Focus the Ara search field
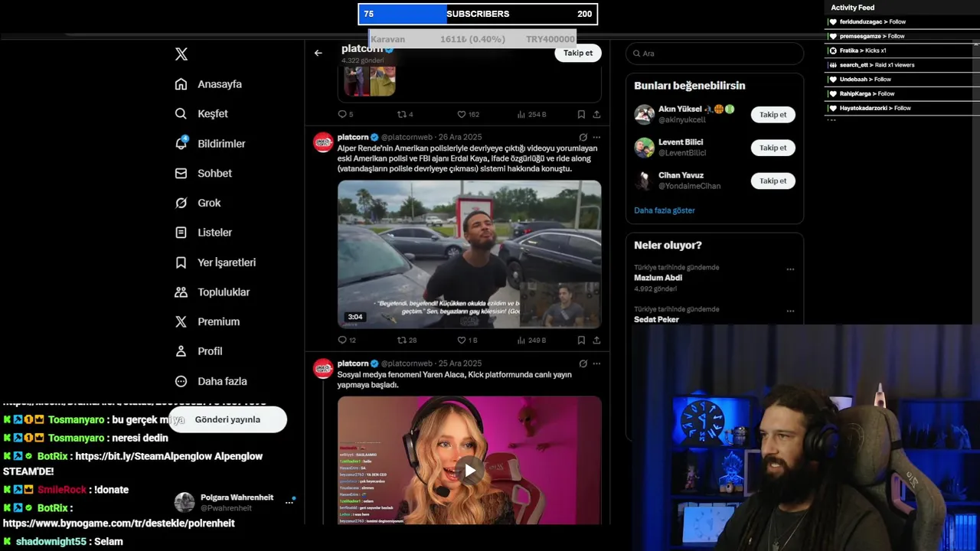Image resolution: width=980 pixels, height=551 pixels. point(714,54)
